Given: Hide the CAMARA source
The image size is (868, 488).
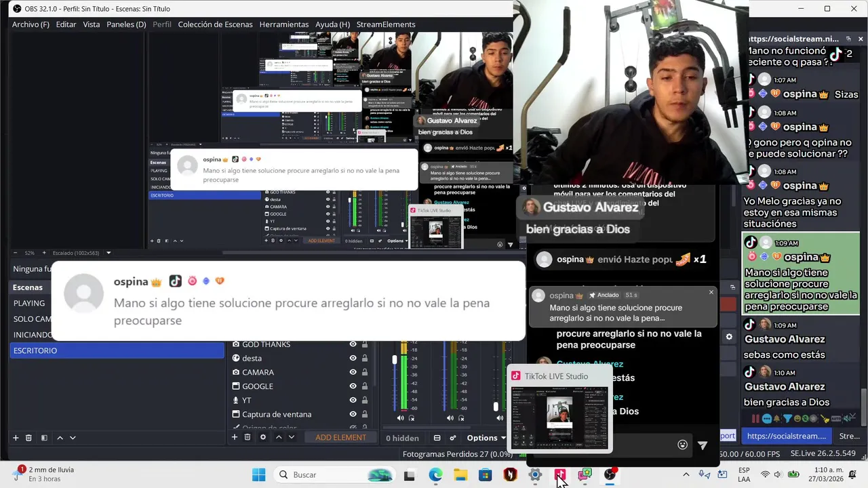Looking at the screenshot, I should pos(353,372).
